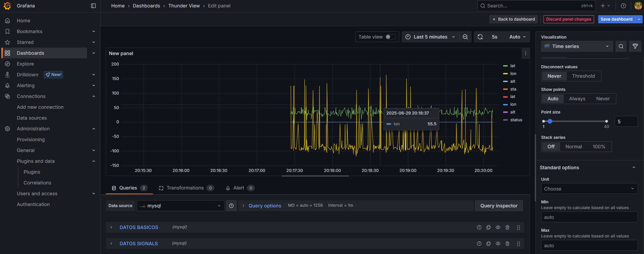Duplicate the DATOS BASICOS query
This screenshot has height=254, width=644.
(489, 227)
